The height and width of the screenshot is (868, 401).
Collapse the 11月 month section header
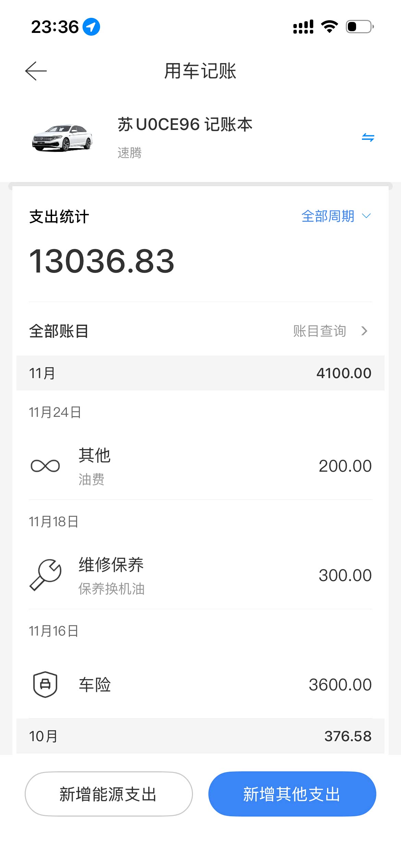point(200,373)
